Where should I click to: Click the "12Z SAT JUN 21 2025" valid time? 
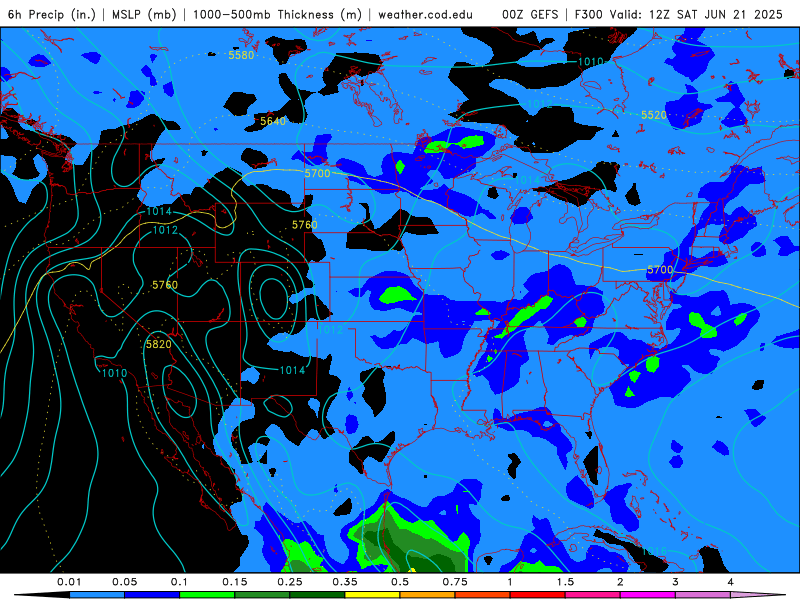pos(716,14)
